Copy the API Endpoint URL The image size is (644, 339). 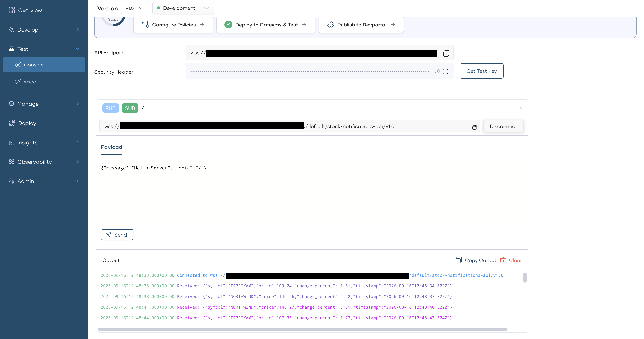point(446,53)
